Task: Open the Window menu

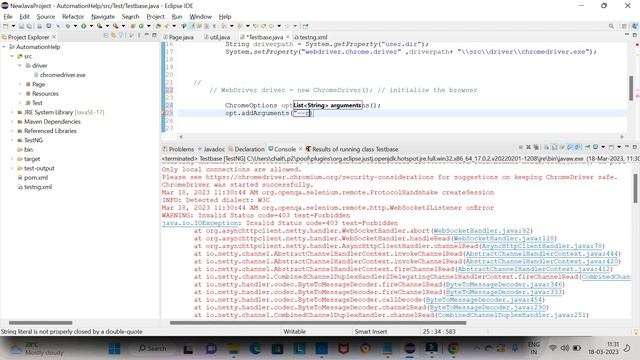Action: [200, 17]
